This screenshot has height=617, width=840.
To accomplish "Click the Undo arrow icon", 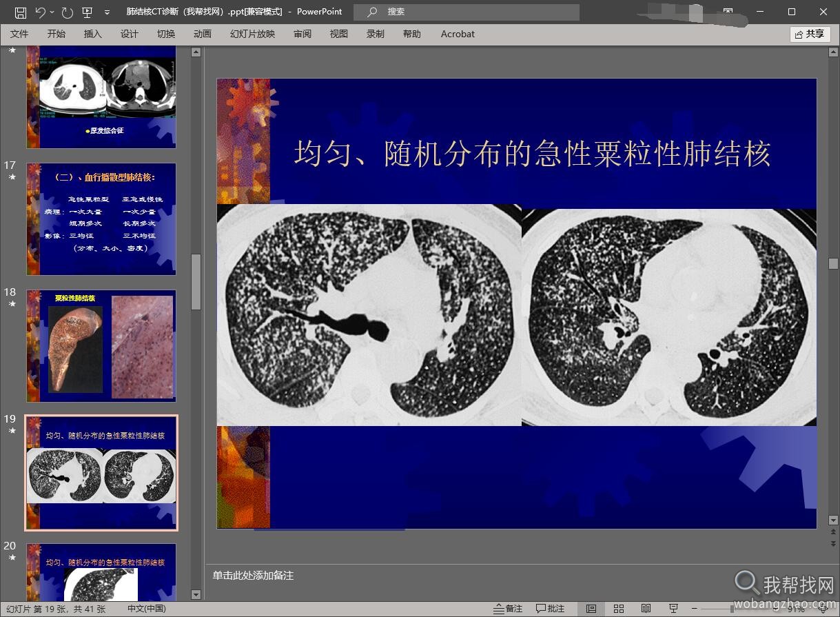I will [x=40, y=12].
